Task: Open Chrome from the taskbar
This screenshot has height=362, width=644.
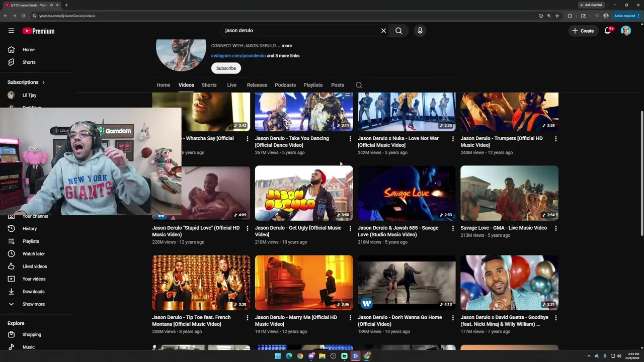Action: [300, 356]
